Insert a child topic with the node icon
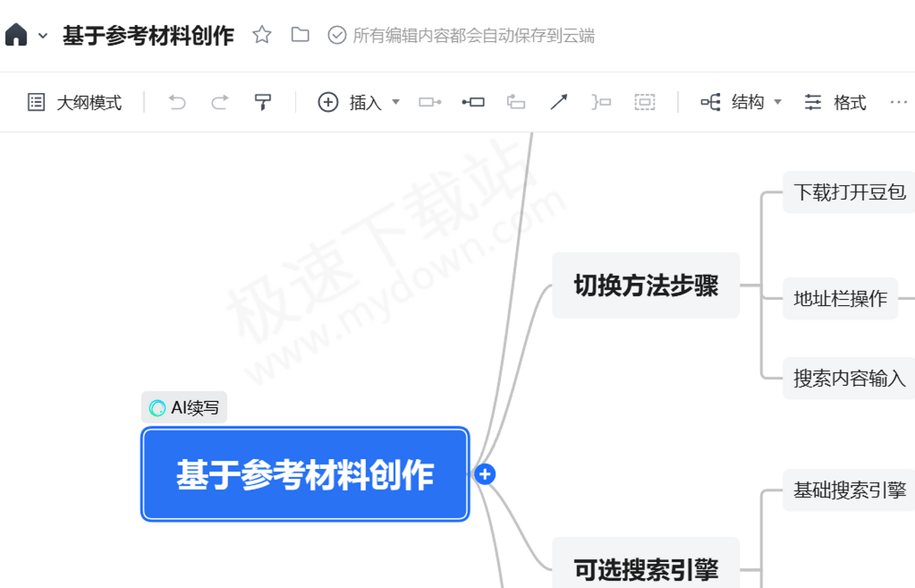The height and width of the screenshot is (588, 915). pos(429,101)
